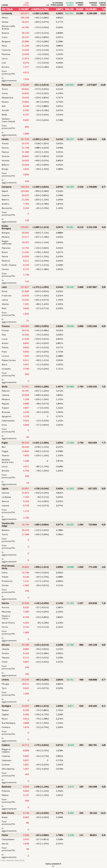
Task: Sort by % Contagi/Popolazione column header
Action: pos(57,4)
